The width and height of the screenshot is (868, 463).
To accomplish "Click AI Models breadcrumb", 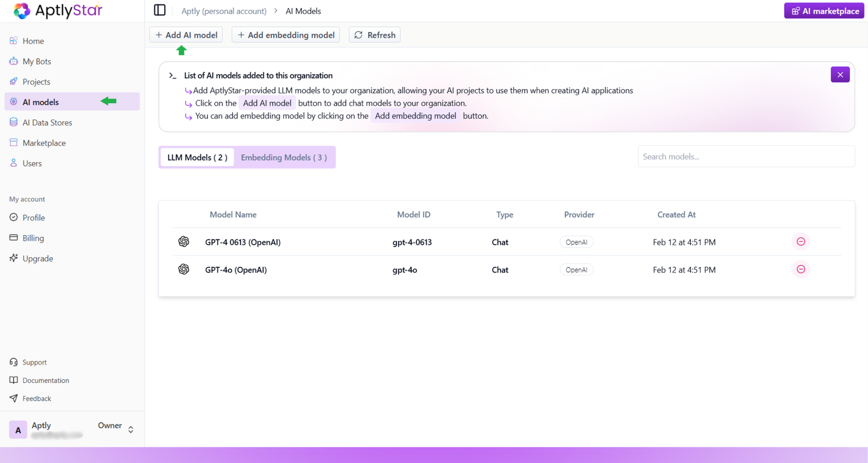I will pos(303,11).
